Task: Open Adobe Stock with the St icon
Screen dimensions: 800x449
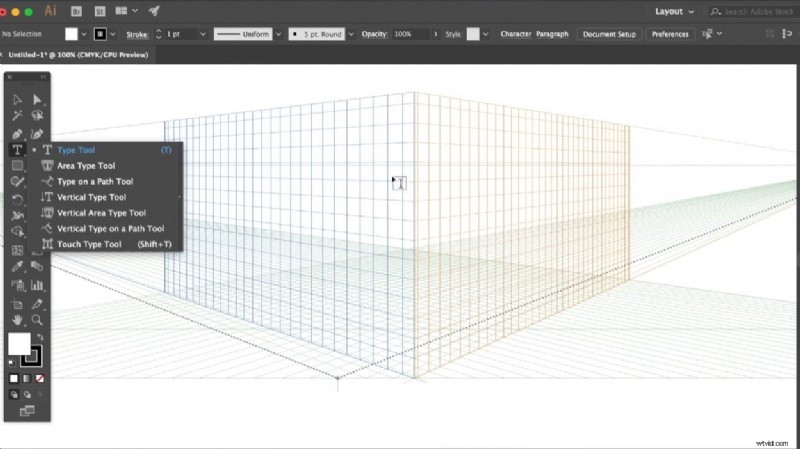Action: pyautogui.click(x=100, y=11)
